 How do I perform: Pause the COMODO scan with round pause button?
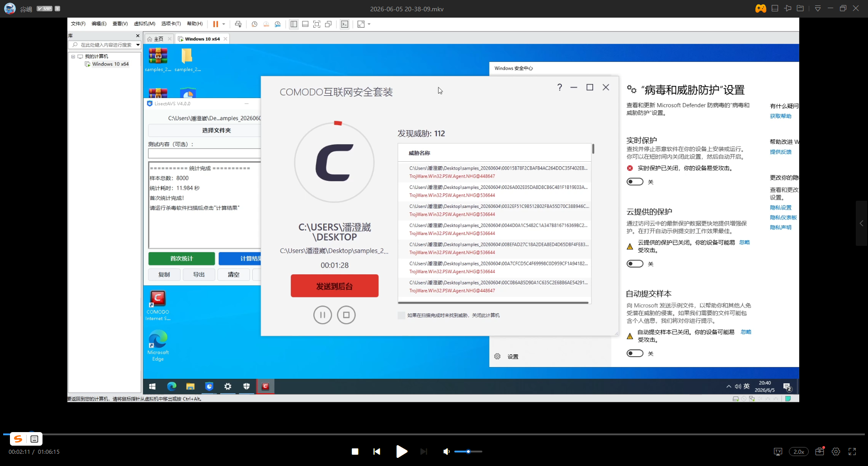tap(323, 315)
